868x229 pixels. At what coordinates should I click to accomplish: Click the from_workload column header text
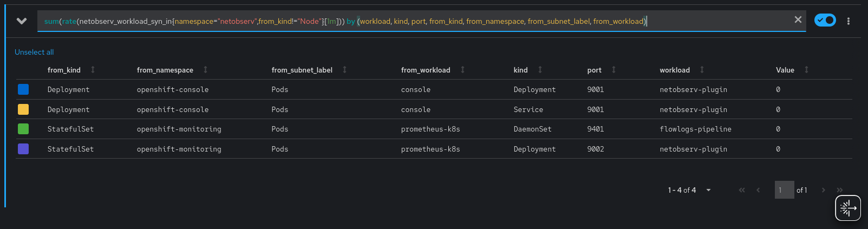pos(426,70)
